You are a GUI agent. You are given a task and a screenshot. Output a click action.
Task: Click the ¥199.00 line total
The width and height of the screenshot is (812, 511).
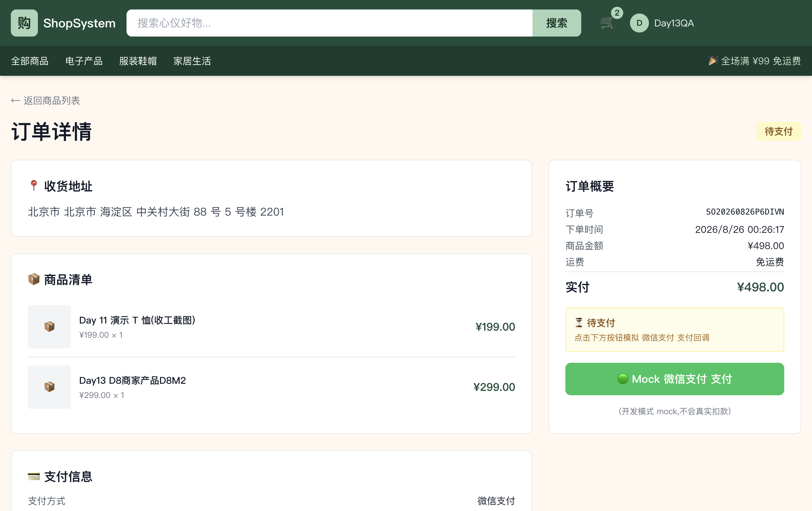point(495,327)
